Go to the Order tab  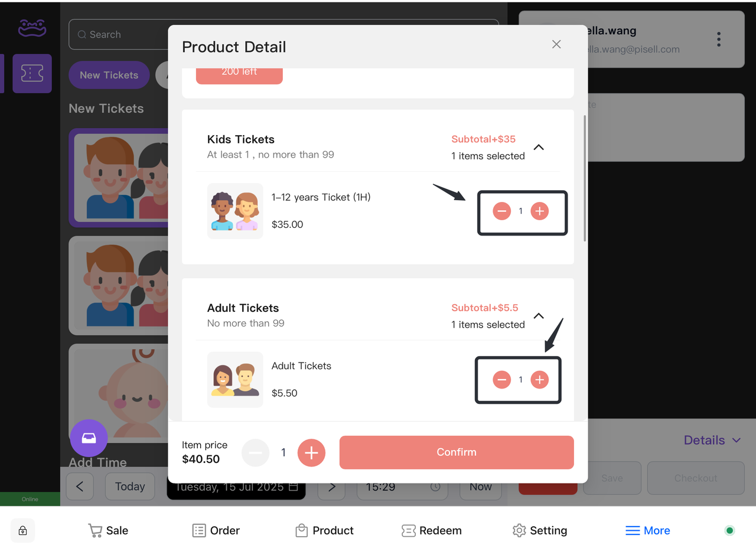click(x=216, y=531)
